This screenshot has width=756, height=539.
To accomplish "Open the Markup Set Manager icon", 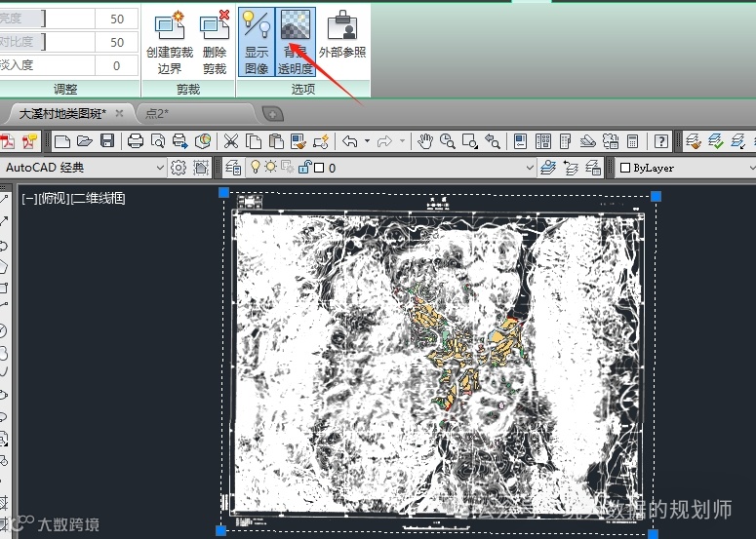I will [x=611, y=141].
